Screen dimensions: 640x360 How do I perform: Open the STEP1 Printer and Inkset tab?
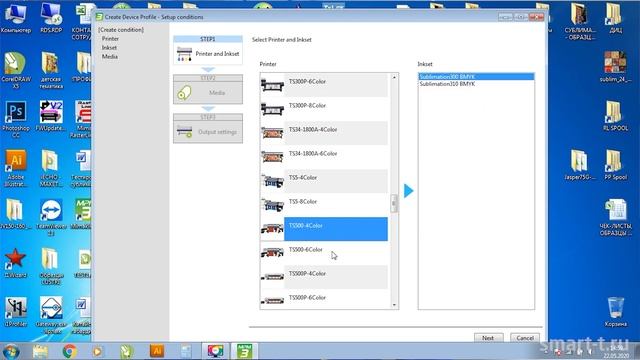[x=208, y=50]
